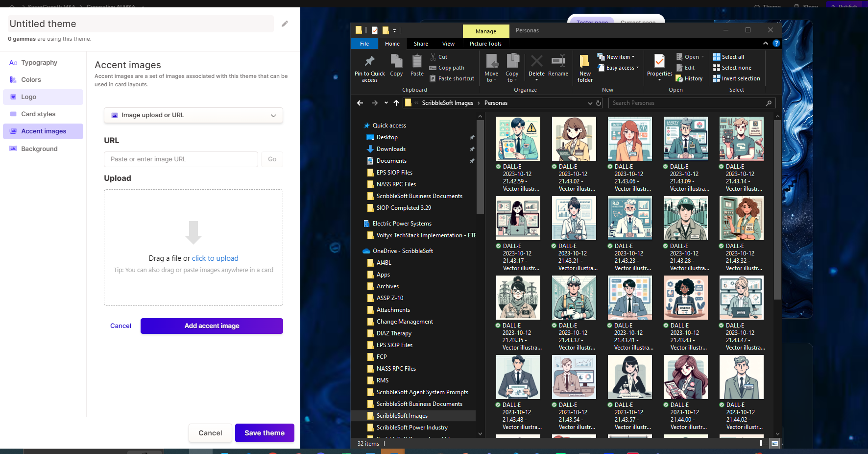
Task: Open Downloads in Quick access
Action: click(x=391, y=149)
